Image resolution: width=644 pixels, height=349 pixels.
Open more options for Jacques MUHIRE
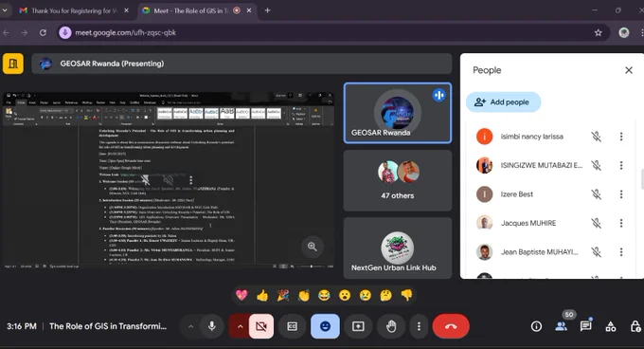(x=621, y=223)
